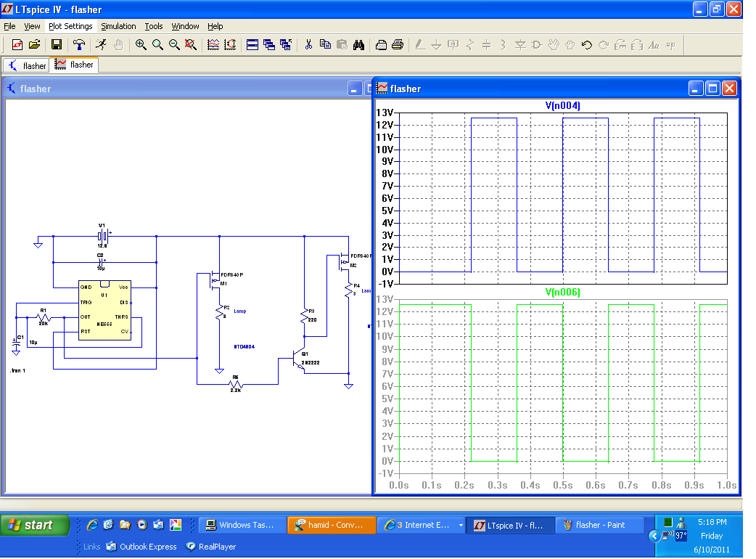Click the V(n004) trace label

coord(563,105)
